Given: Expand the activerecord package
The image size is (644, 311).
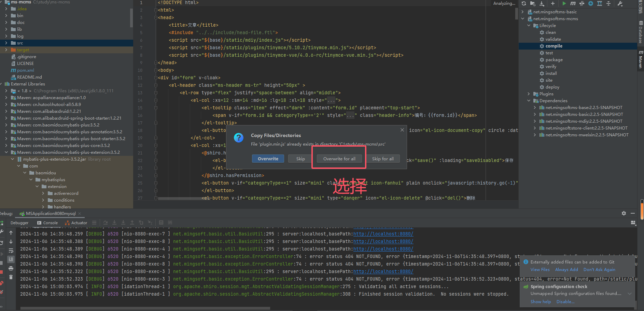Looking at the screenshot, I should (x=43, y=193).
